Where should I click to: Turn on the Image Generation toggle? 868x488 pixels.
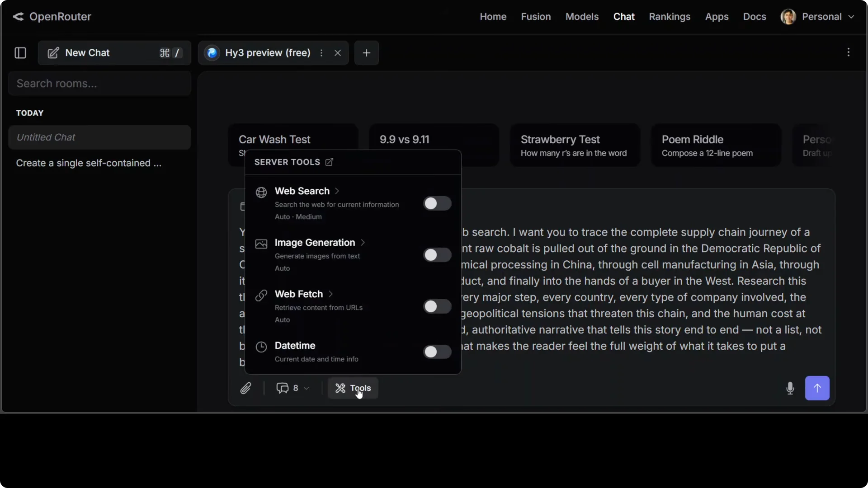click(x=437, y=255)
